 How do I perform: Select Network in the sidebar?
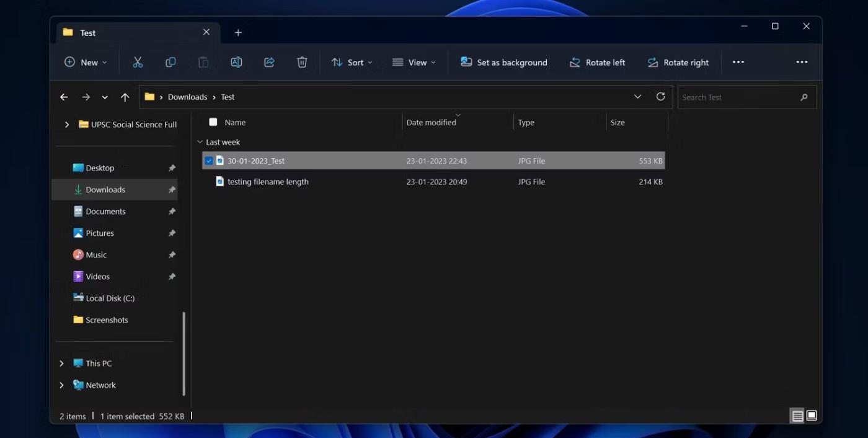tap(100, 385)
